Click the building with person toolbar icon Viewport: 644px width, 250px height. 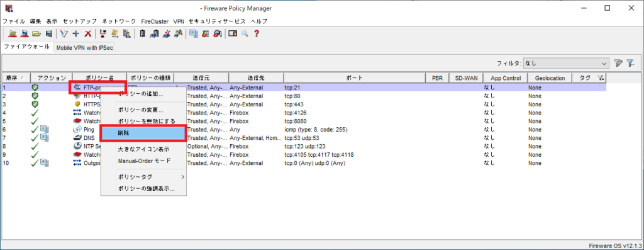[x=127, y=34]
